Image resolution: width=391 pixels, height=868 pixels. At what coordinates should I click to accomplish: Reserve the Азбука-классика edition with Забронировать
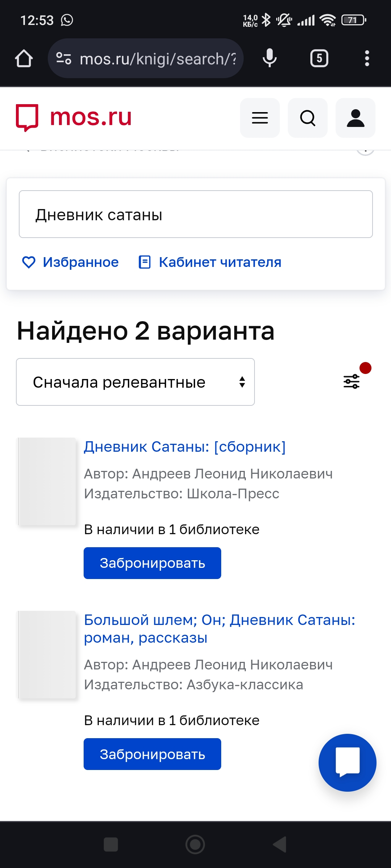152,754
